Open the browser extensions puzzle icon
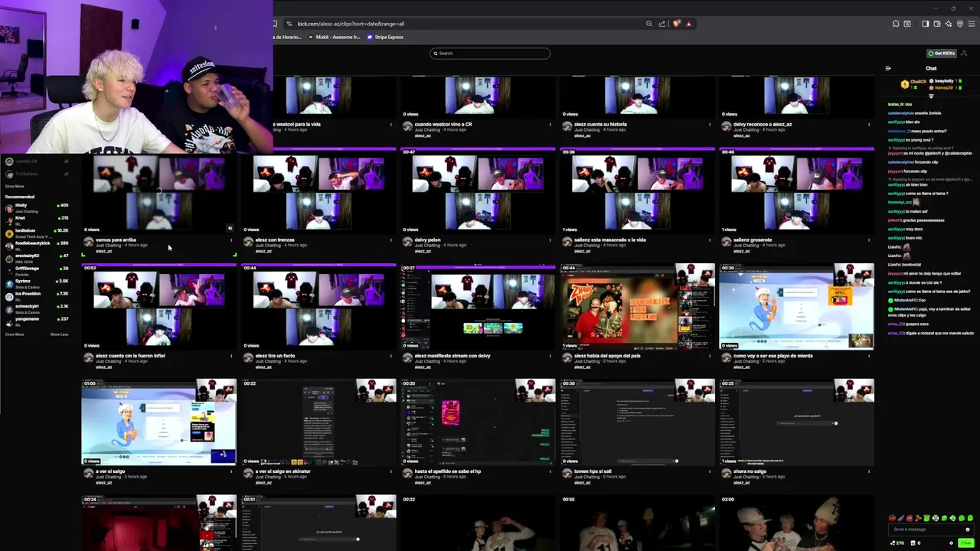 tap(896, 24)
